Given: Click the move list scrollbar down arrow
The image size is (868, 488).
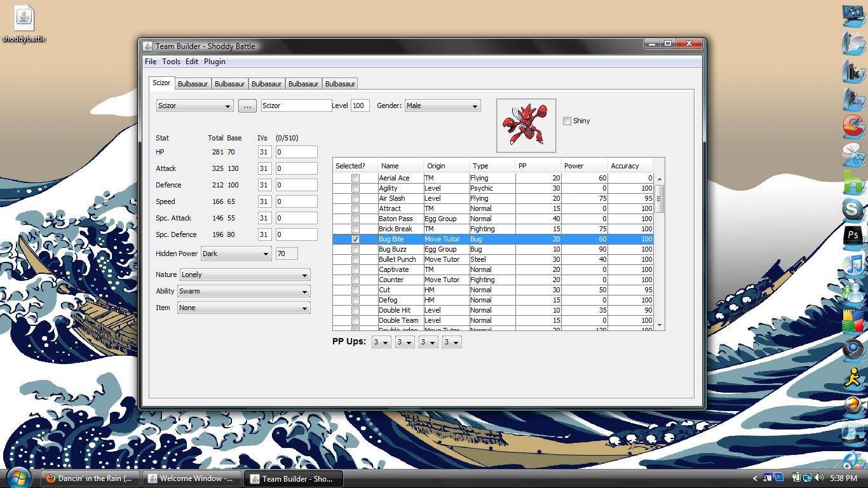Looking at the screenshot, I should (x=659, y=325).
